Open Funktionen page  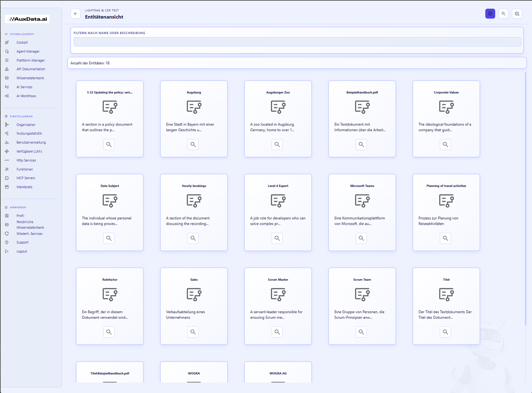tap(25, 169)
